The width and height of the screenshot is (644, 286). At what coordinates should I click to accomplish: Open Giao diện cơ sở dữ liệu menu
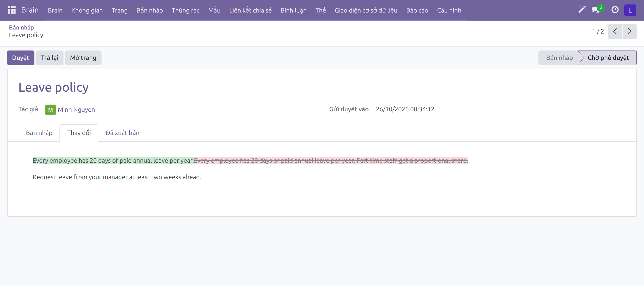coord(366,10)
